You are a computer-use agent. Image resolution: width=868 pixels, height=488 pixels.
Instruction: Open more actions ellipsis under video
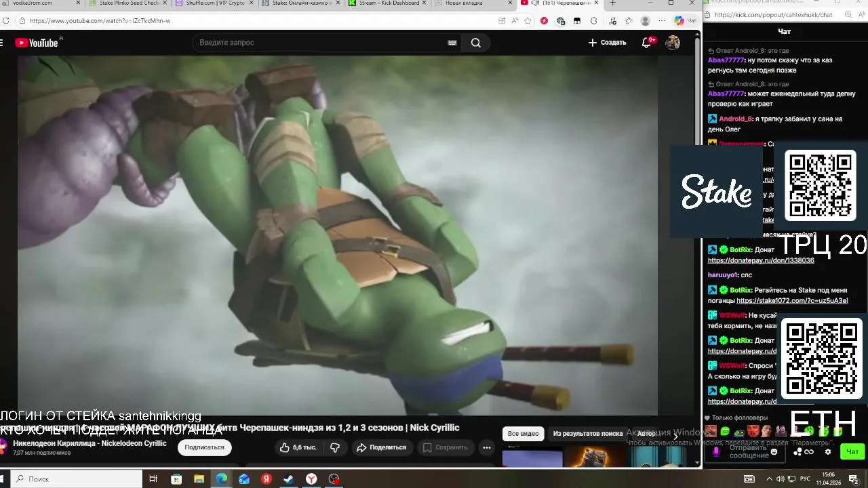point(486,447)
